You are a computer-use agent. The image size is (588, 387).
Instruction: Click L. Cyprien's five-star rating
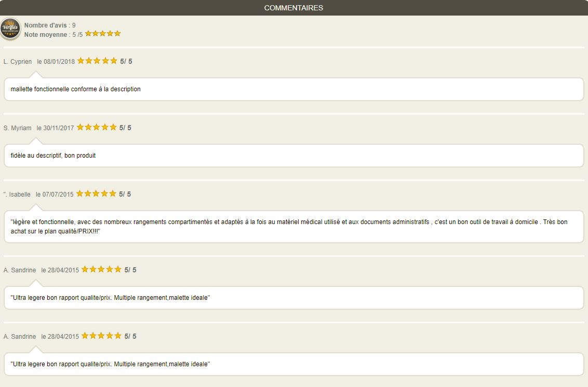coord(97,61)
